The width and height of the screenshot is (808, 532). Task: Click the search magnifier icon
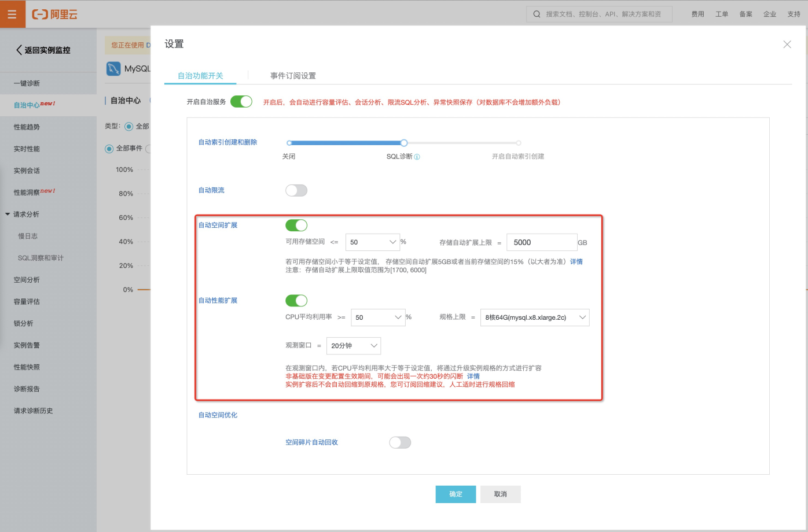point(537,14)
